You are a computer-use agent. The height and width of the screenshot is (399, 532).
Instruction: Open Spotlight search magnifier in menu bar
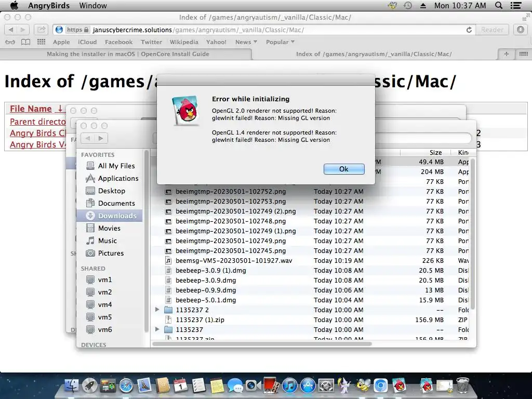[x=498, y=5]
